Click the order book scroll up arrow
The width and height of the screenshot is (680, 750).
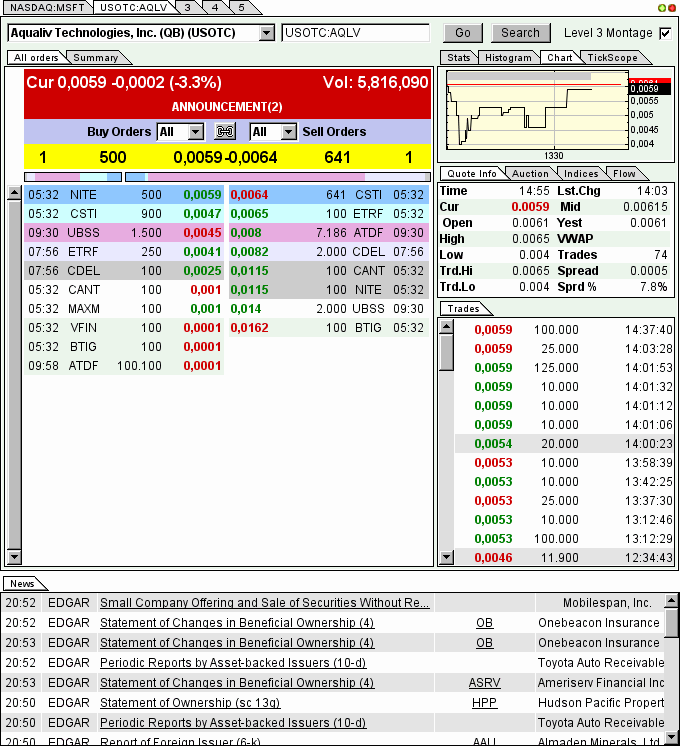click(14, 193)
